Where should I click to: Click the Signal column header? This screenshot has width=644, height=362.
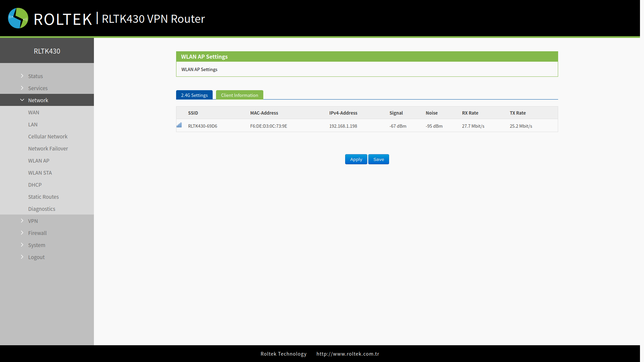396,113
